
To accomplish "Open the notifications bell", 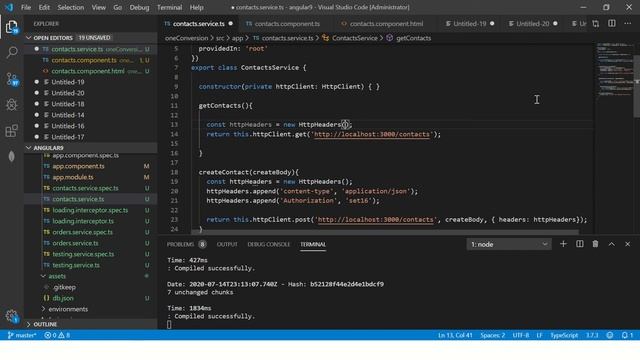I will coord(627,335).
